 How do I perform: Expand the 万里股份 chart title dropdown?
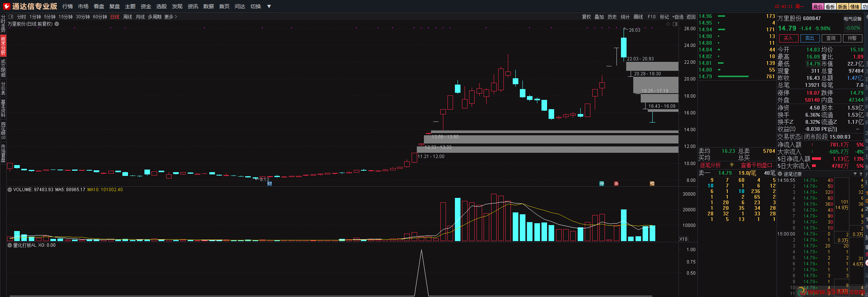tap(57, 24)
